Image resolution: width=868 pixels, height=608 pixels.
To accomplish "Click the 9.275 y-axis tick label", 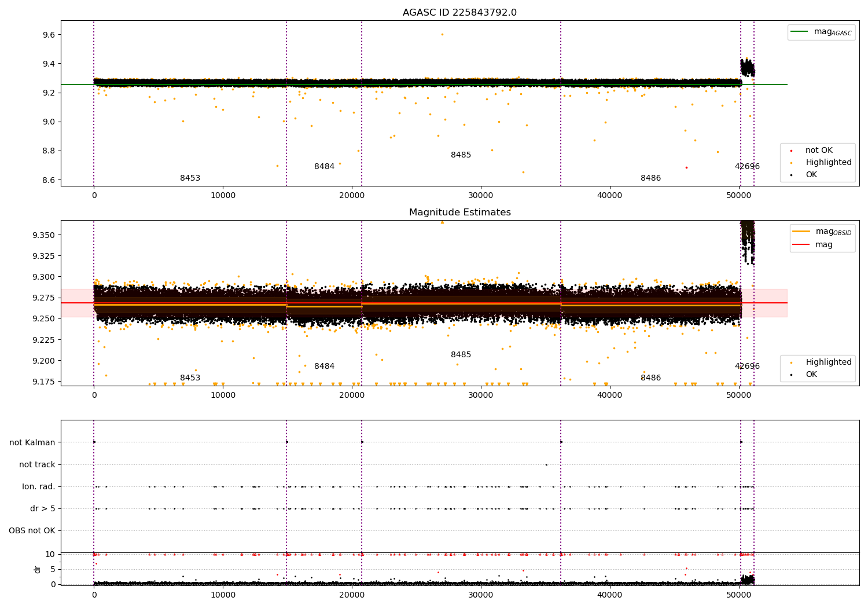I will point(44,298).
